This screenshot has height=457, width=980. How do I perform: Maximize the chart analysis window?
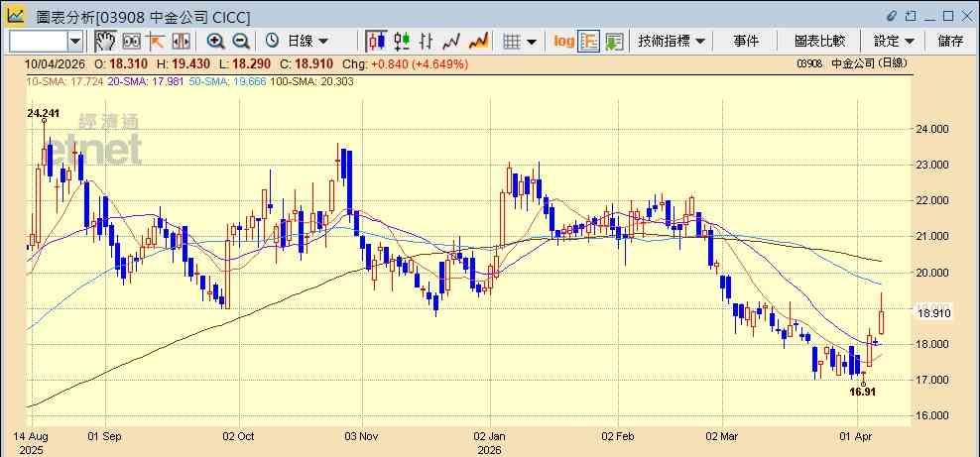pos(948,15)
